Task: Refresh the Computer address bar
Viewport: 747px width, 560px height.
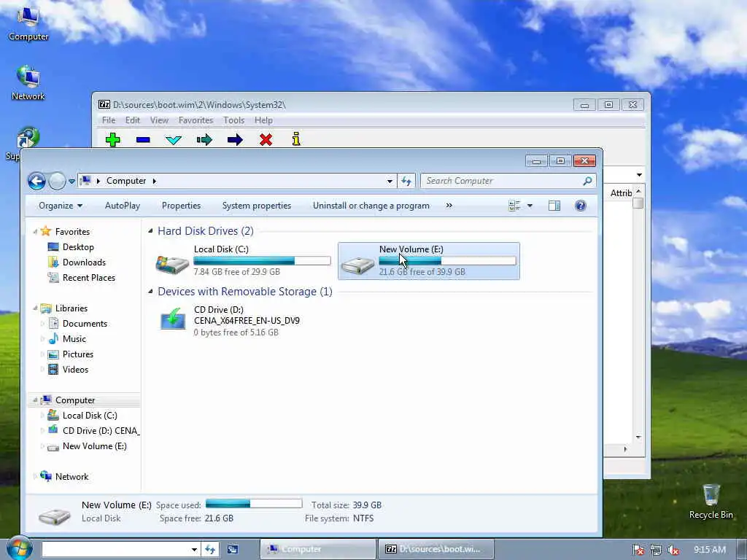Action: point(406,181)
